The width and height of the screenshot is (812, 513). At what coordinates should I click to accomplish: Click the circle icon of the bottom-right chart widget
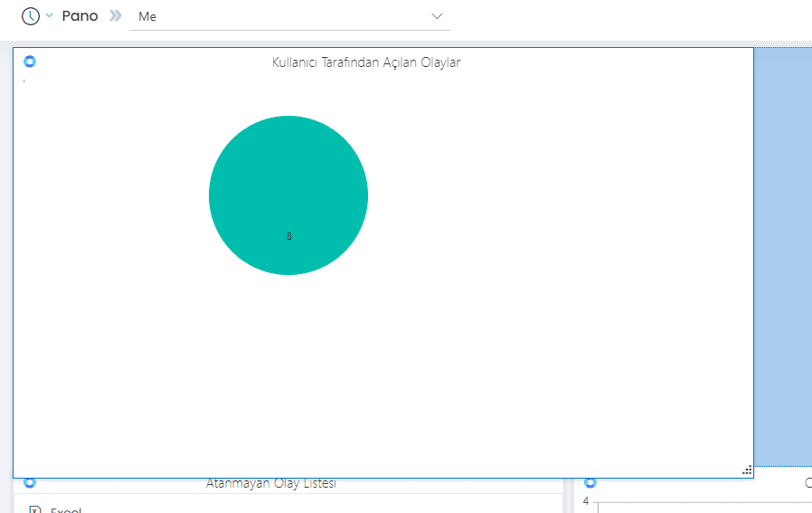pos(590,483)
